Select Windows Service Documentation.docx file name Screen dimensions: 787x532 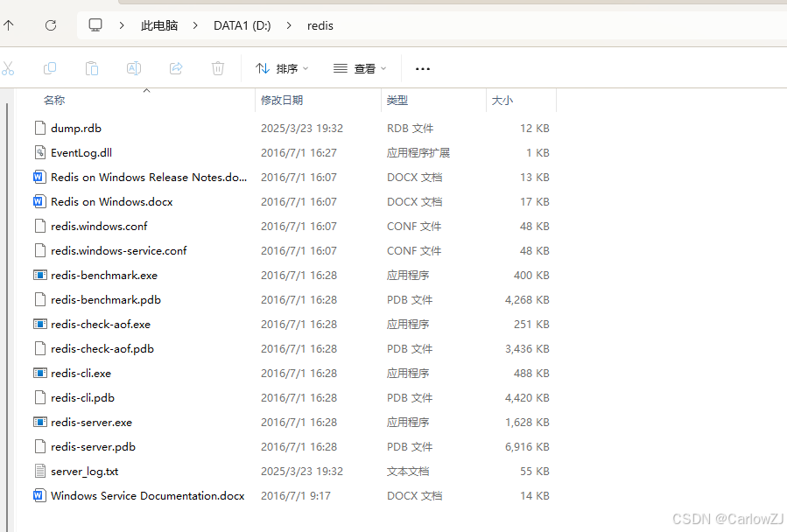coord(148,496)
